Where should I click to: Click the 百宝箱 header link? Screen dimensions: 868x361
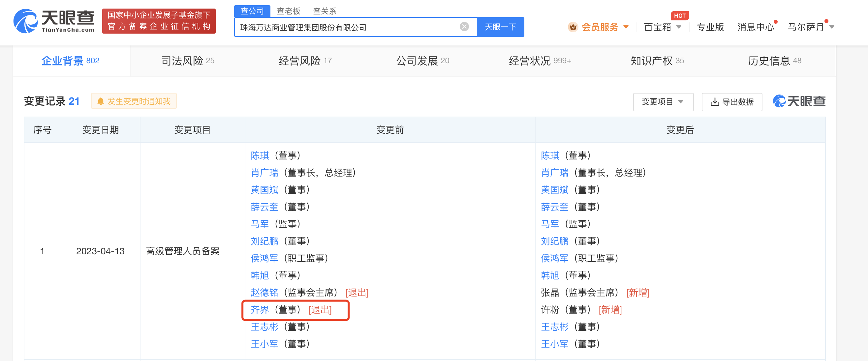coord(657,27)
